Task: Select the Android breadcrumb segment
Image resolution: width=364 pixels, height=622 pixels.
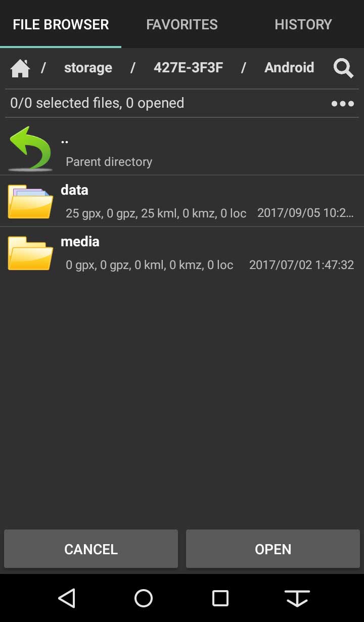Action: [289, 68]
